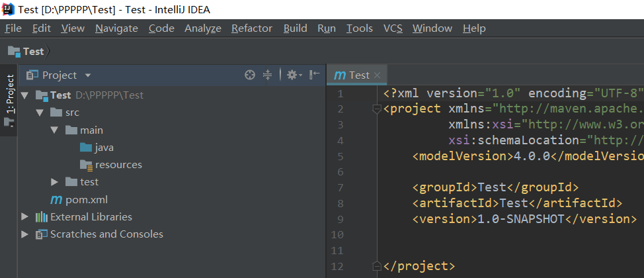Viewport: 644px width, 278px height.
Task: Open the Tools menu
Action: click(x=360, y=28)
